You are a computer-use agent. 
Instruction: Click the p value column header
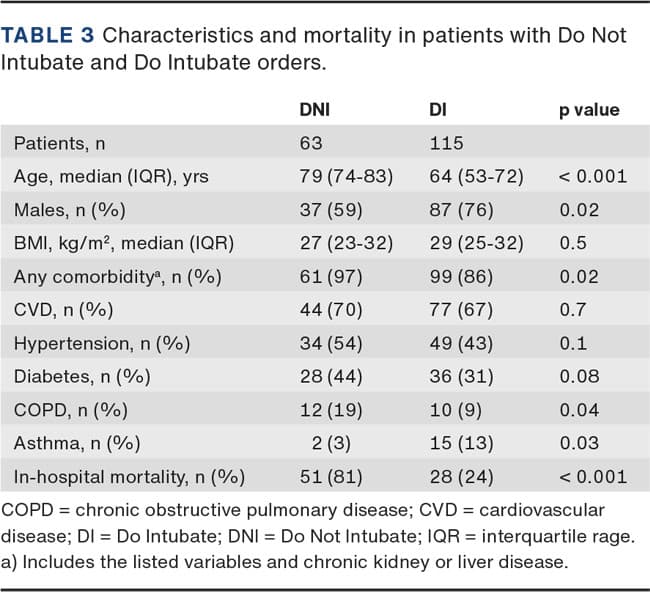(x=589, y=110)
